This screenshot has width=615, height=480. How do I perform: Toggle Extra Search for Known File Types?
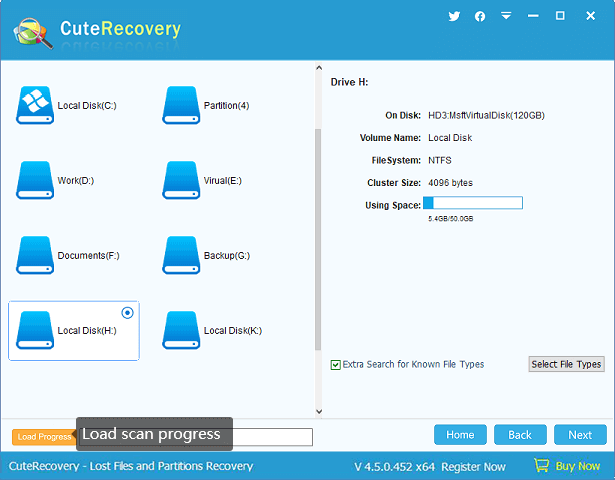335,365
